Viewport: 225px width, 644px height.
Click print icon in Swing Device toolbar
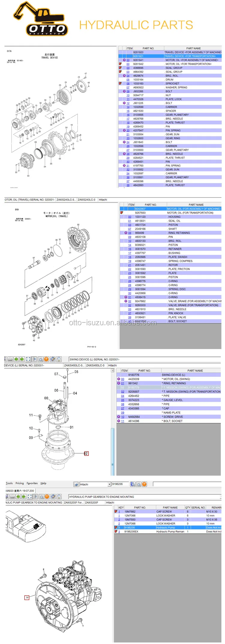[10, 359]
